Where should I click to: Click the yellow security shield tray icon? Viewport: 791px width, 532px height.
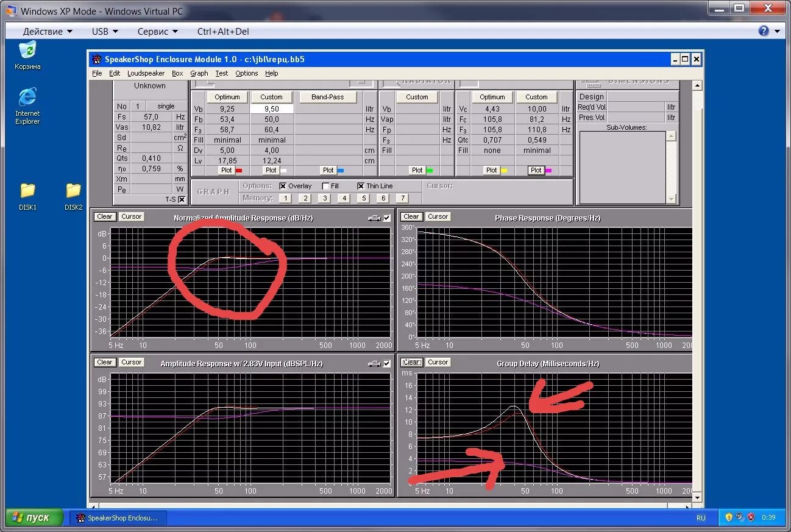coord(729,517)
